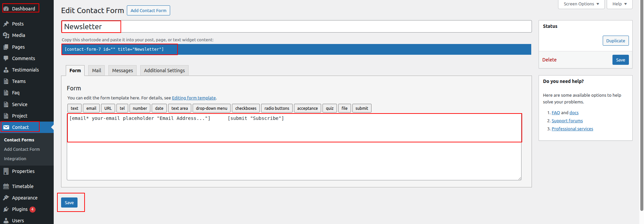The height and width of the screenshot is (224, 644).
Task: Expand the Screen Options dropdown
Action: point(581,4)
